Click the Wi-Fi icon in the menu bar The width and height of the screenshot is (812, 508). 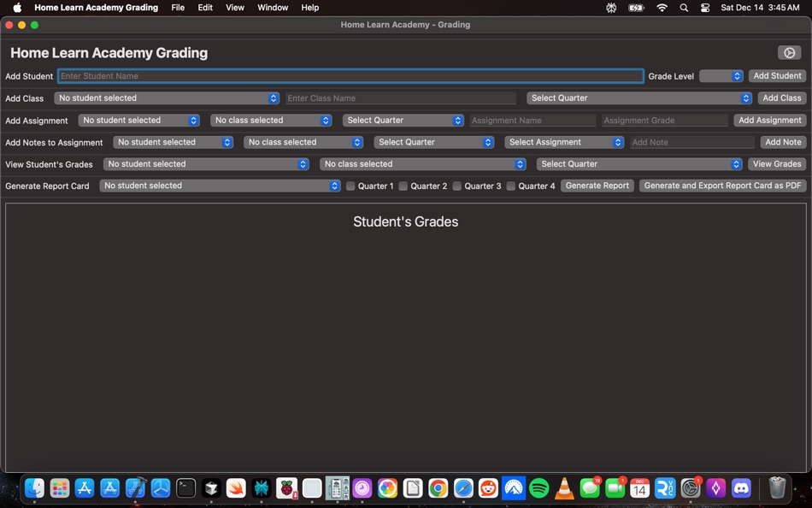tap(662, 8)
